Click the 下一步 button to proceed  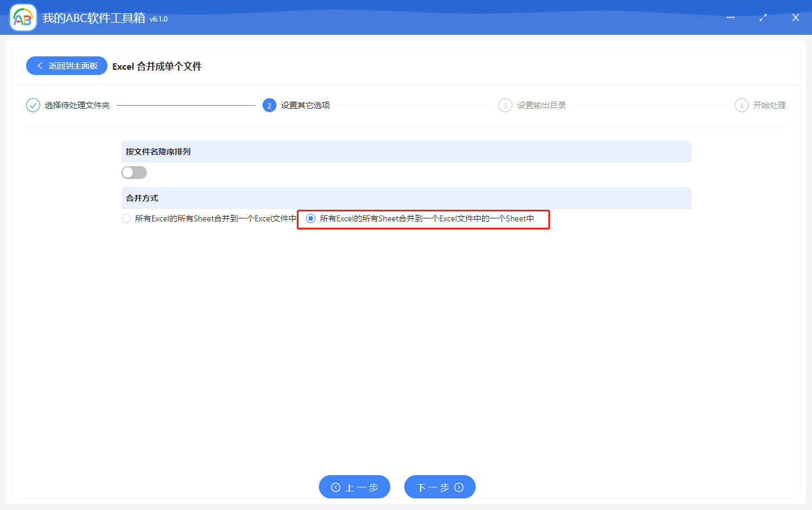[x=440, y=487]
